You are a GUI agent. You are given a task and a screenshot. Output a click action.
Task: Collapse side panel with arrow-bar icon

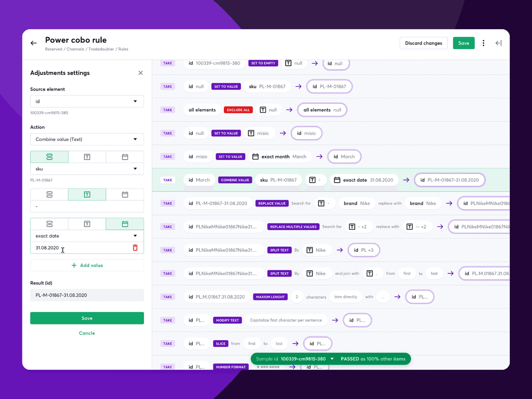coord(498,43)
